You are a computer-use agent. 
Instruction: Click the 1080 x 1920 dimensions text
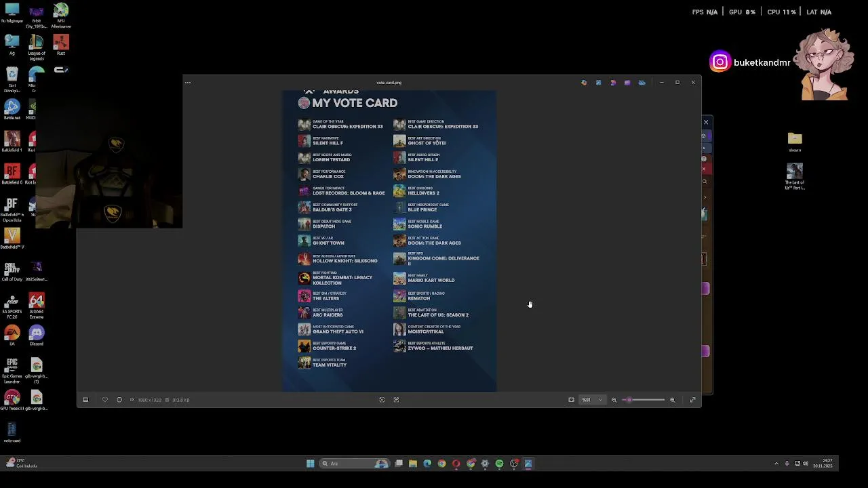click(x=149, y=400)
